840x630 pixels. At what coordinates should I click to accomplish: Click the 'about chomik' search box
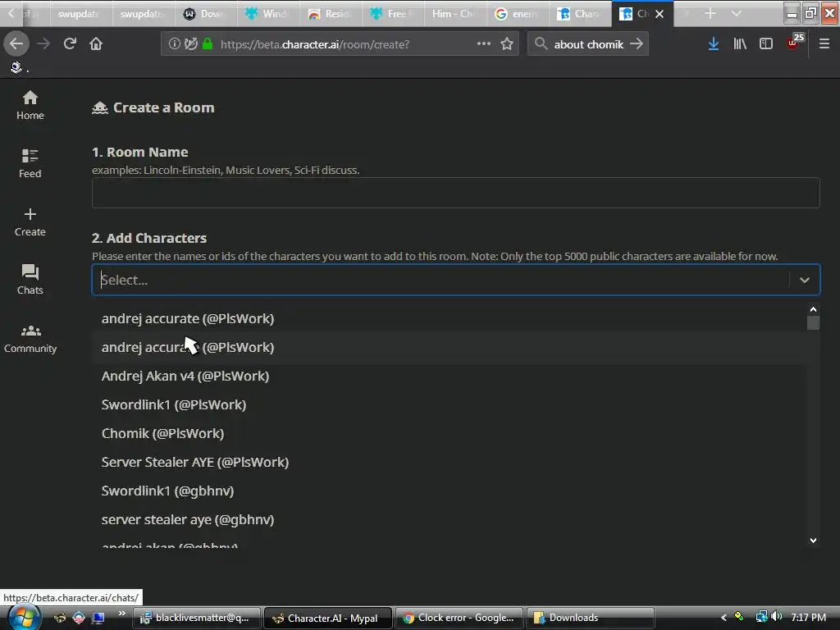pos(588,44)
